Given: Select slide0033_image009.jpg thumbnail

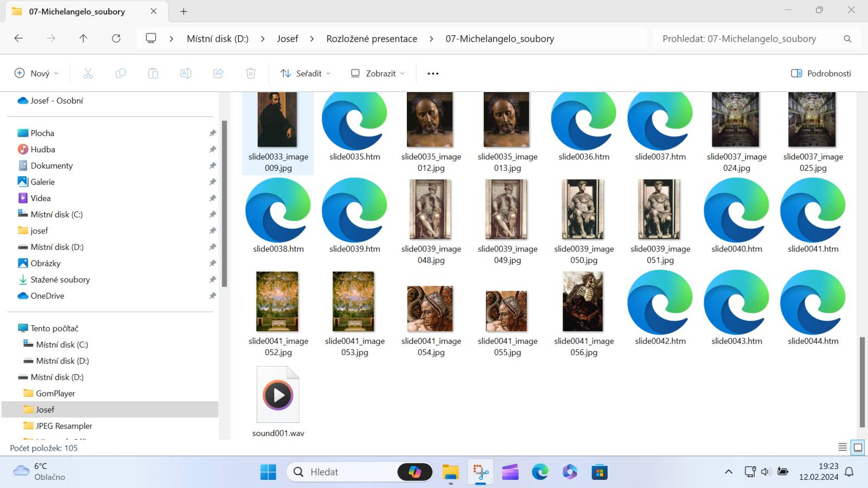Looking at the screenshot, I should click(278, 133).
